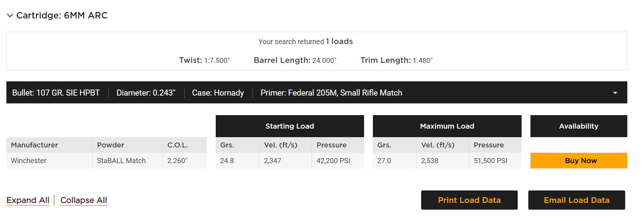
Task: Collapse the bullet bar dropdown arrow
Action: click(615, 93)
